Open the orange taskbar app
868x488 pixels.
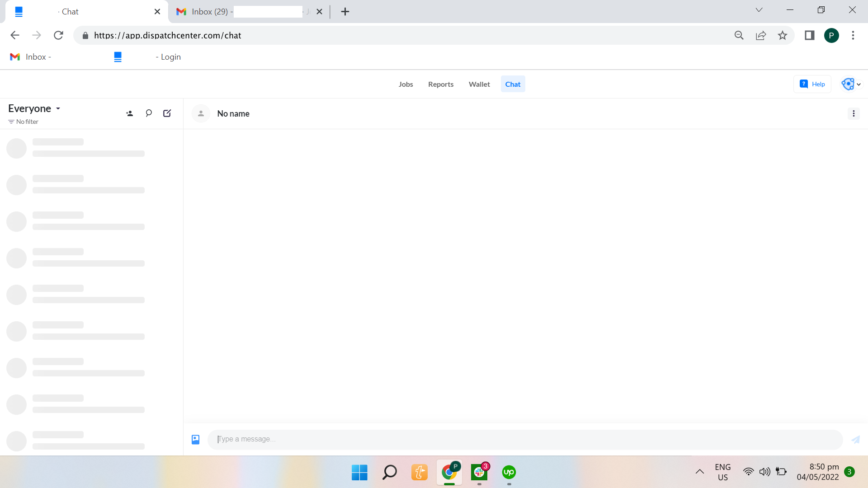[x=419, y=472]
